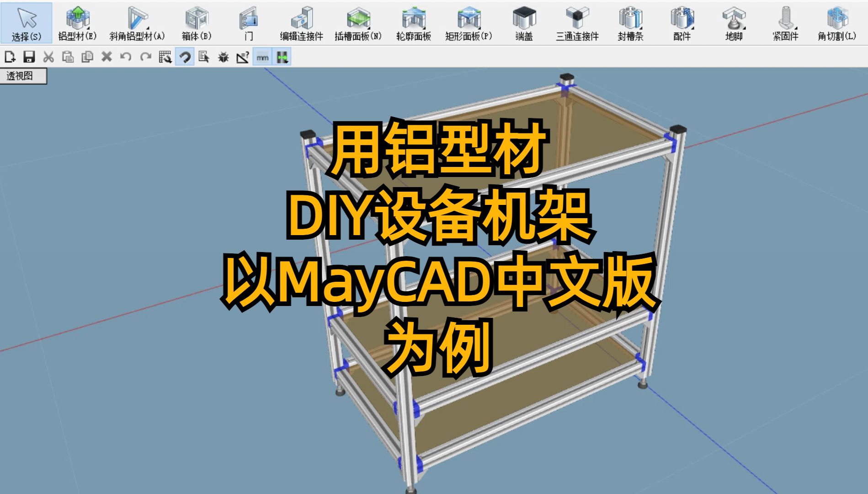
Task: Cut selection with the scissors icon
Action: [x=48, y=57]
